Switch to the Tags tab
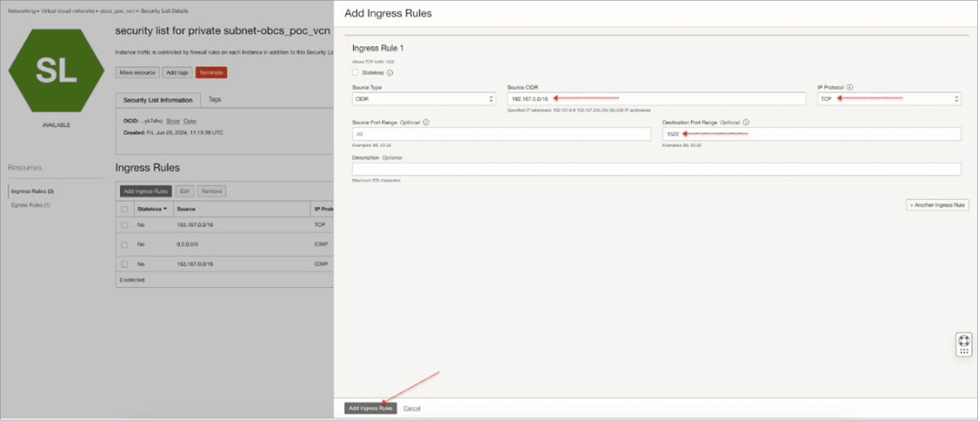980x421 pixels. (x=215, y=99)
